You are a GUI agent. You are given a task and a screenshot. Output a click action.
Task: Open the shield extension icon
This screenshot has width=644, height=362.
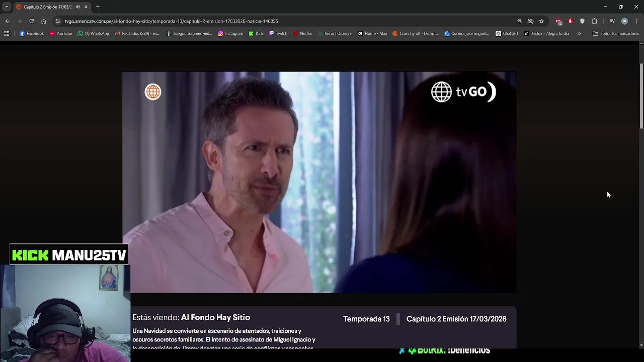(x=582, y=21)
